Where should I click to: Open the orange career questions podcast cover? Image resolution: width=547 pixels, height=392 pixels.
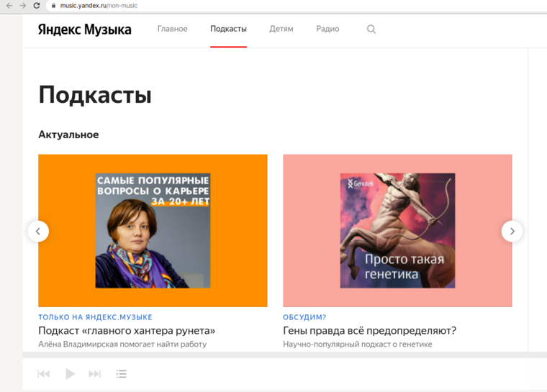point(153,231)
